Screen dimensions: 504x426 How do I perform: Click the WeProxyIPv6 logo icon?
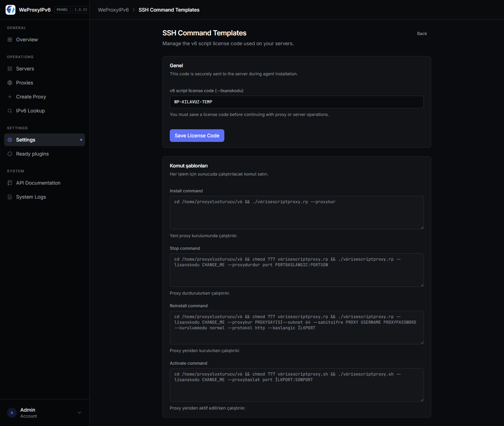(x=10, y=10)
